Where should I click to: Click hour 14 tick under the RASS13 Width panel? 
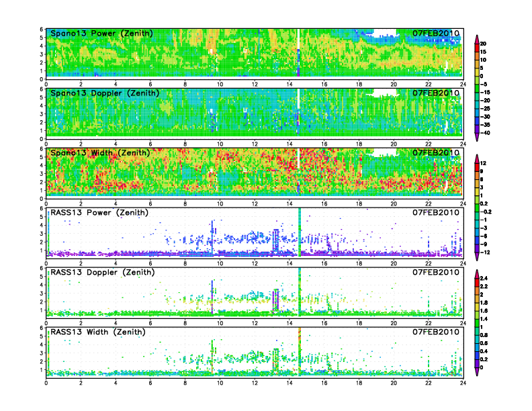(289, 383)
